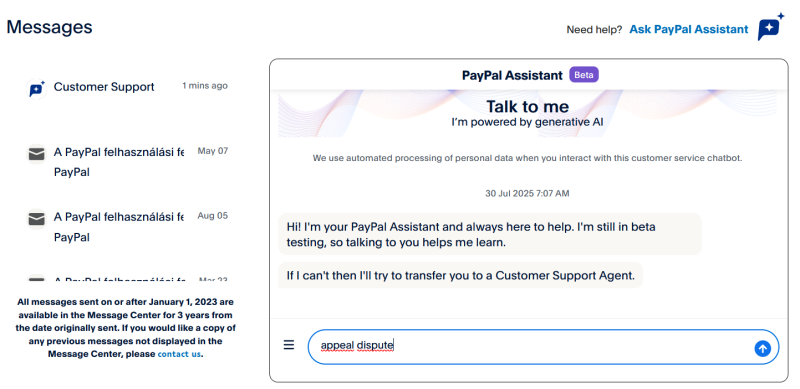Open the Ask PayPal Assistant link

(688, 30)
